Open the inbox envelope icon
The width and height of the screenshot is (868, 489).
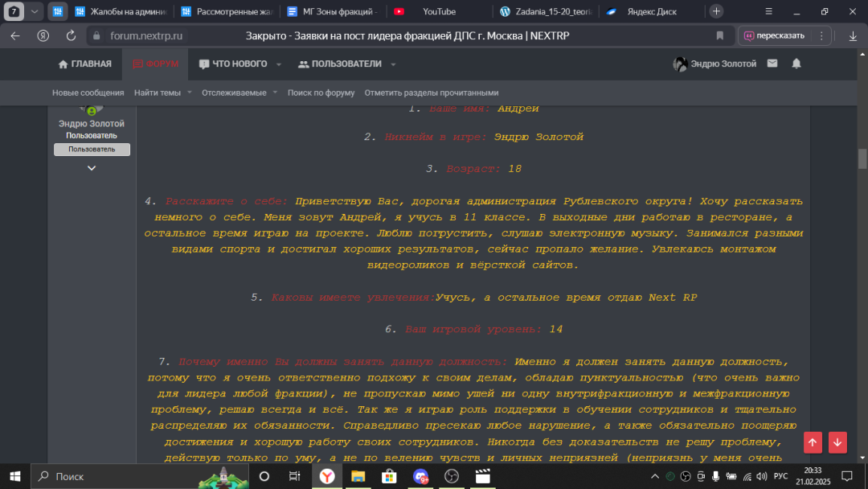click(x=772, y=64)
